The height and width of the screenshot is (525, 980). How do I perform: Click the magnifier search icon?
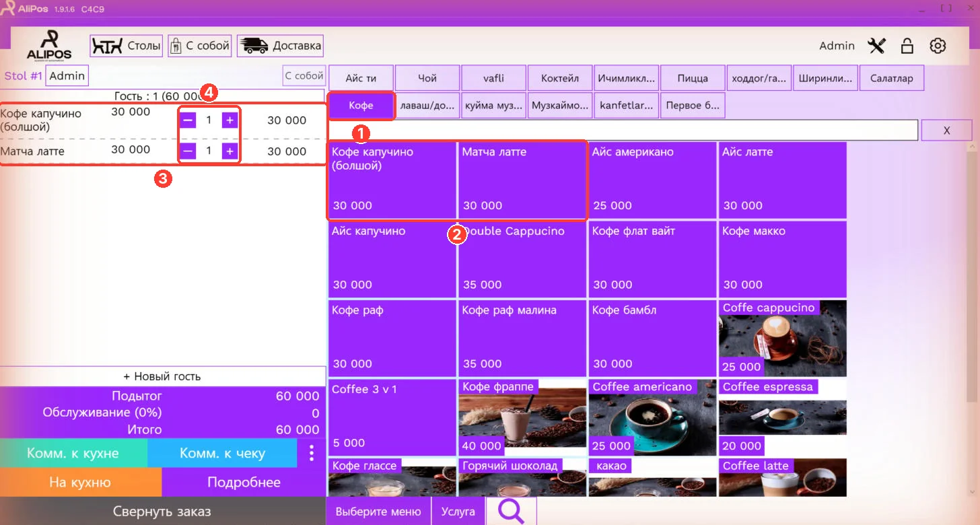(511, 512)
